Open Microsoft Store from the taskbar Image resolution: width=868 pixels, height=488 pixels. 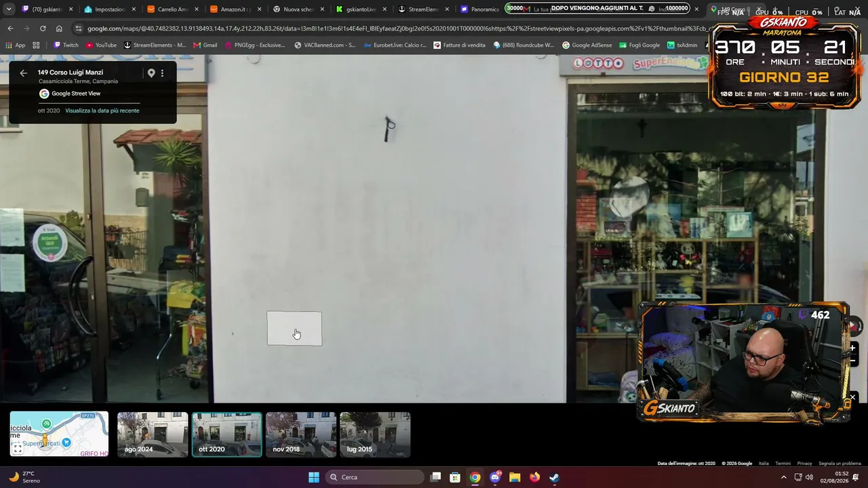click(455, 477)
